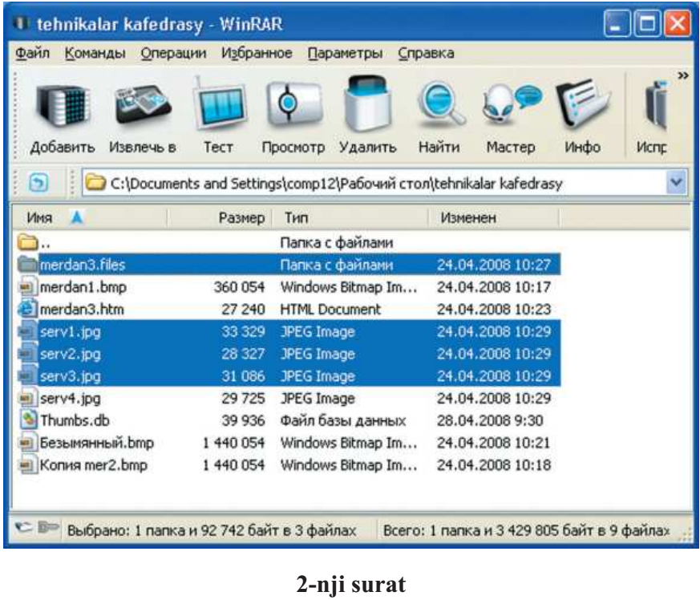Screen dimensions: 700x600
Task: Select file serv4.jpg
Action: point(288,398)
